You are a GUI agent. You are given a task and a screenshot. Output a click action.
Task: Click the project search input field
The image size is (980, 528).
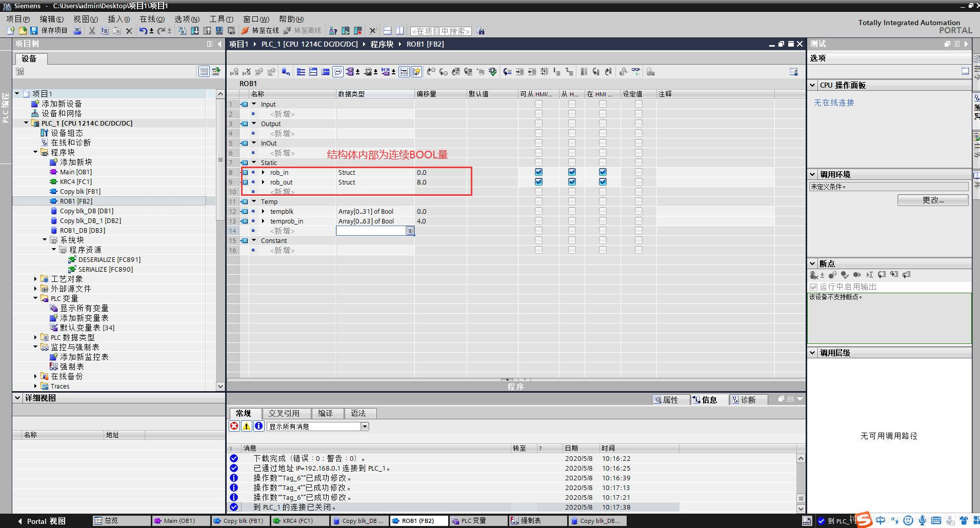pos(441,31)
